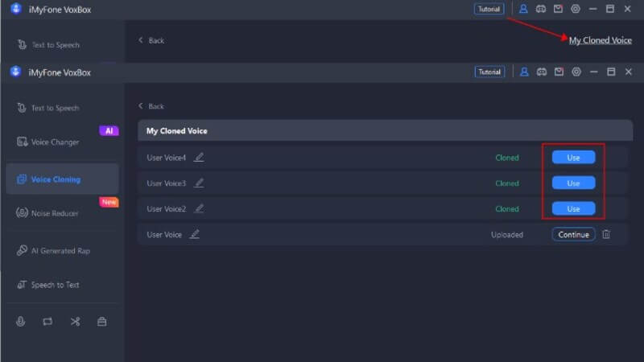
Task: Open Tutorial in the background window
Action: [489, 9]
